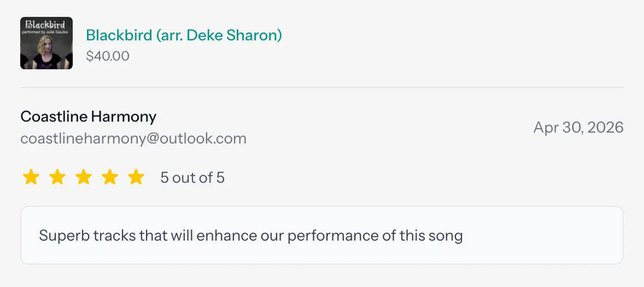Select the second rating star
This screenshot has width=644, height=287.
pyautogui.click(x=57, y=177)
